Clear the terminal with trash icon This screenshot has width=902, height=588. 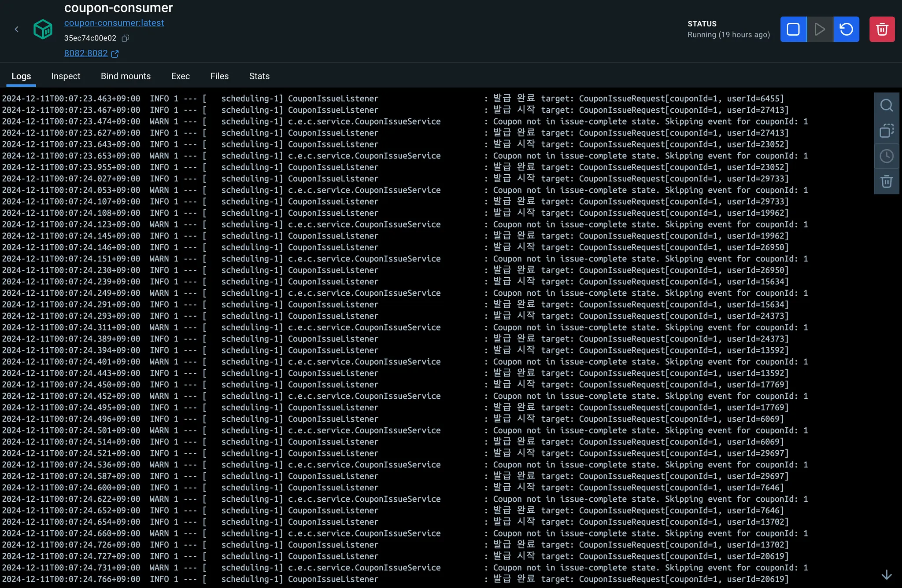(886, 181)
